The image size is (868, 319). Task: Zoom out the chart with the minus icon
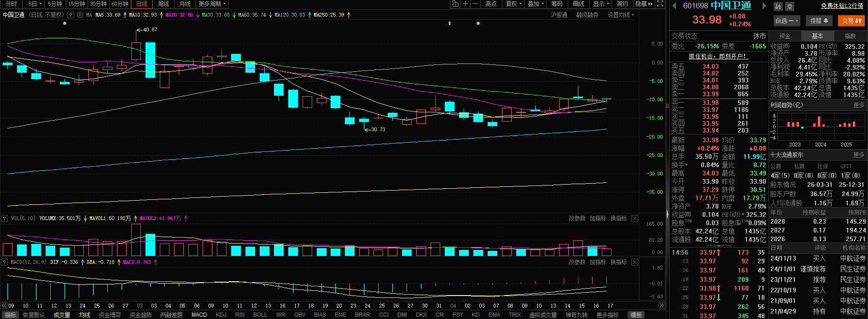point(476,4)
